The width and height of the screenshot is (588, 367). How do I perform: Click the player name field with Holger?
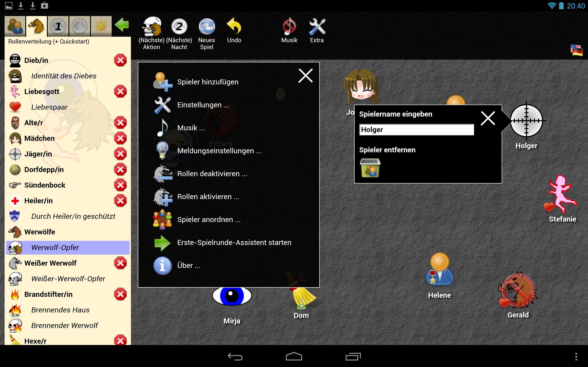point(416,130)
